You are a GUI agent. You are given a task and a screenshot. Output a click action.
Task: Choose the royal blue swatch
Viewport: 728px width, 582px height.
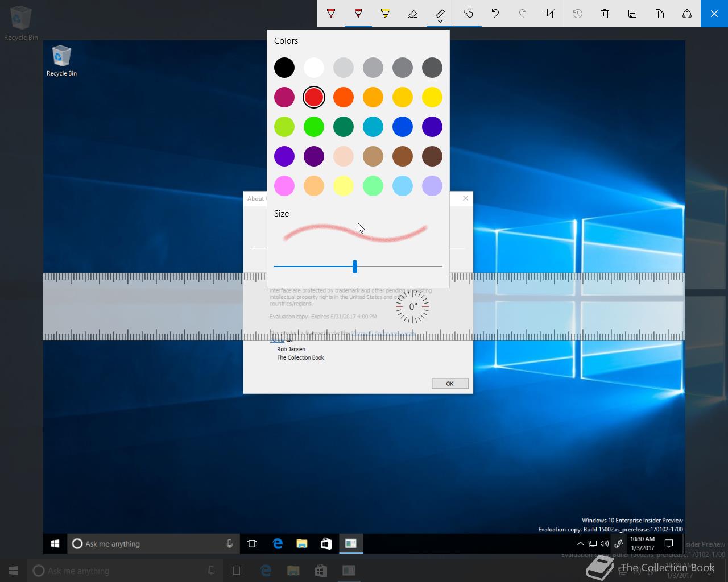tap(403, 127)
